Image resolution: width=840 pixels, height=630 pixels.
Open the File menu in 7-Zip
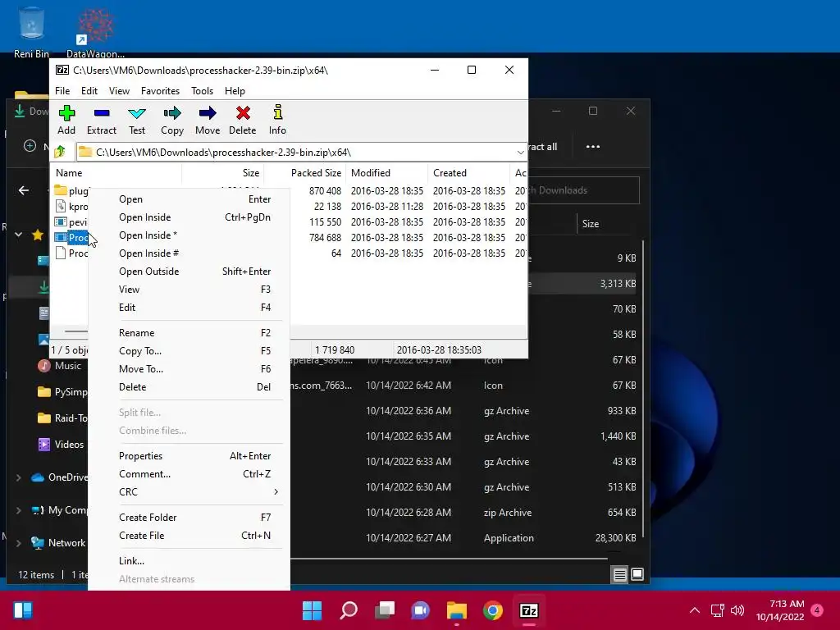(62, 90)
